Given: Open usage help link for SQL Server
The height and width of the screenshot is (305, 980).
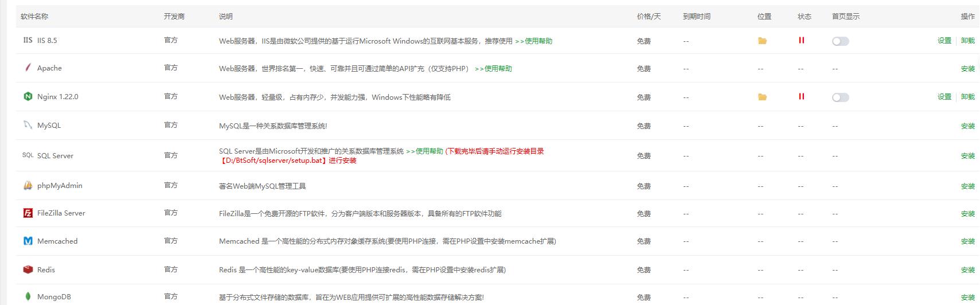Looking at the screenshot, I should tap(424, 151).
